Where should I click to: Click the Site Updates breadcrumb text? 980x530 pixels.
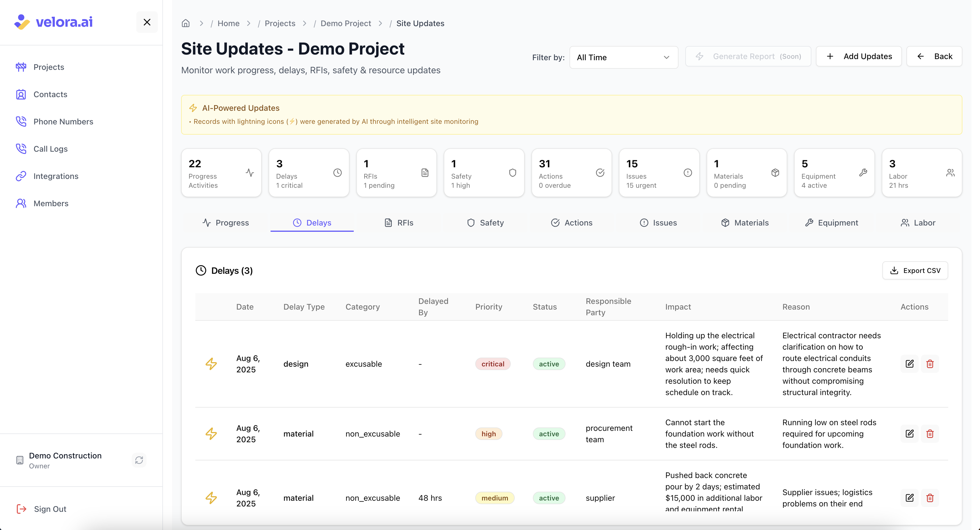[x=420, y=23]
